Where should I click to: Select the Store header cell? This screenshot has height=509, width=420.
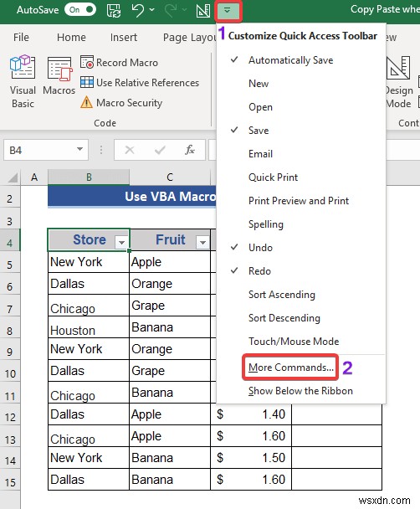coord(89,240)
